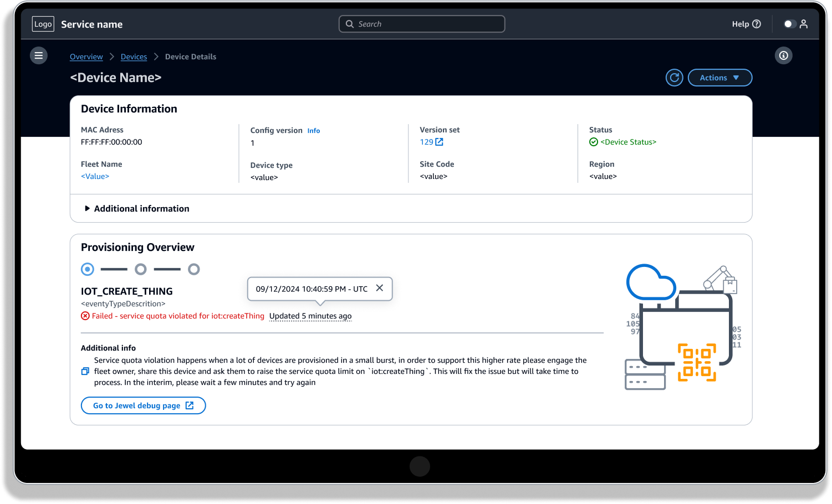Screen dimensions: 832x504
Task: Select the third provisioning step circle
Action: pos(193,269)
